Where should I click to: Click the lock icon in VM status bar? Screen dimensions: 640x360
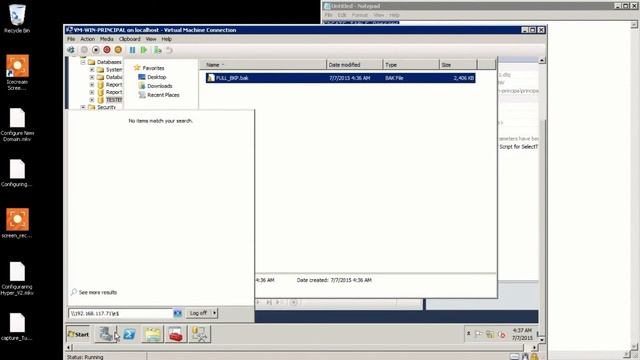pyautogui.click(x=535, y=357)
